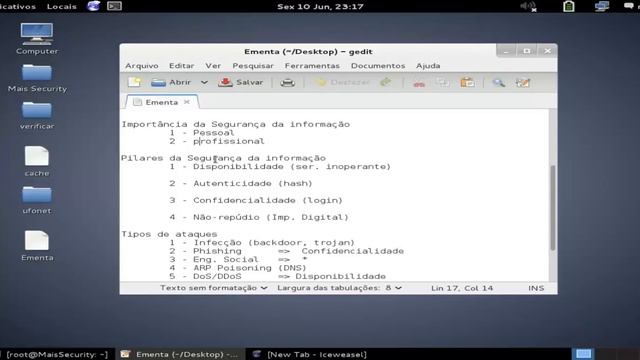Image resolution: width=640 pixels, height=360 pixels.
Task: Open the Editar menu
Action: coord(182,66)
